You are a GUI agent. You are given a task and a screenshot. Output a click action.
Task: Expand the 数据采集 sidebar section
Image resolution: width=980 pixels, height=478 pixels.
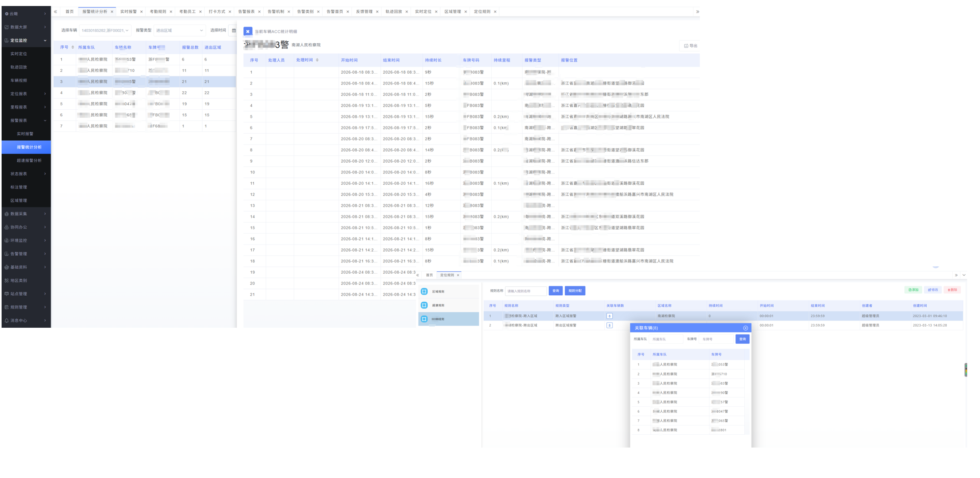pyautogui.click(x=26, y=214)
